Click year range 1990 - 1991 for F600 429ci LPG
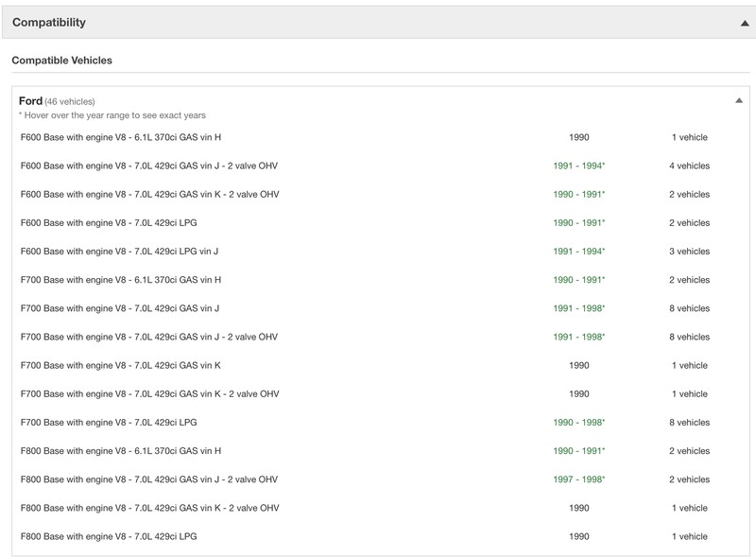Viewport: 756px width, 557px height. coord(579,222)
